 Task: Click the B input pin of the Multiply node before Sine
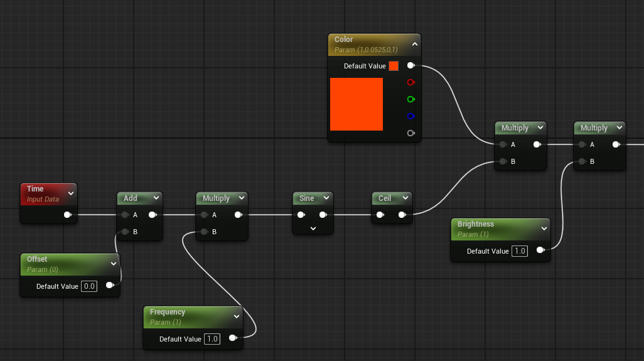(x=204, y=232)
